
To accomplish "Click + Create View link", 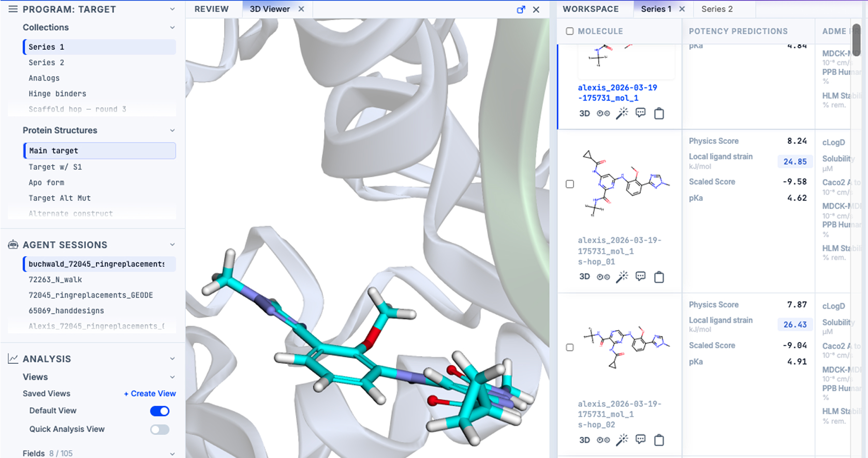I will pyautogui.click(x=150, y=394).
